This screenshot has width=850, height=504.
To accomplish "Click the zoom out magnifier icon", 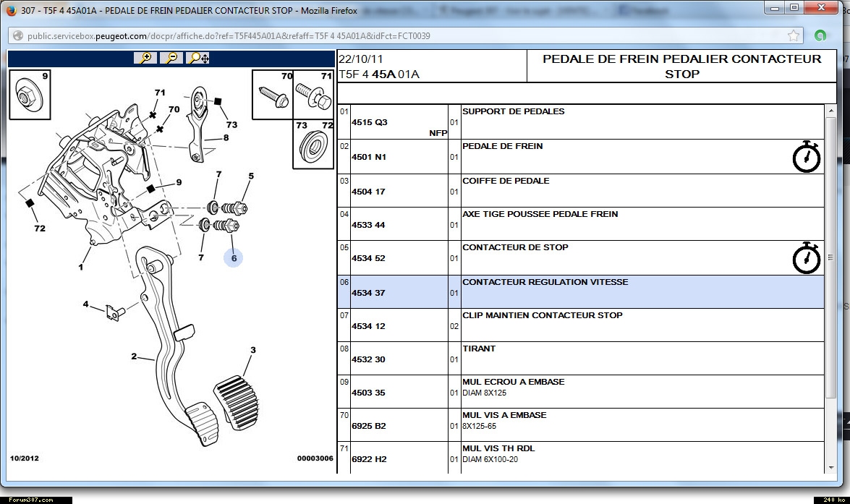I will coord(171,58).
